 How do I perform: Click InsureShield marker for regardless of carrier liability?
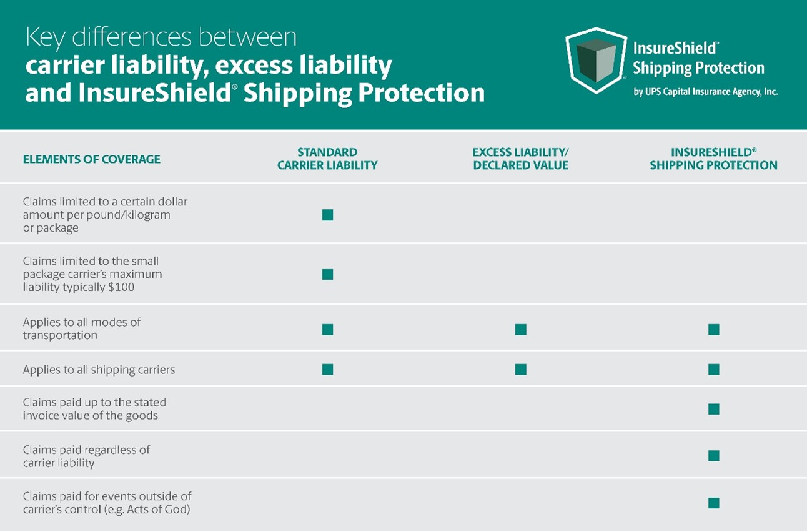714,456
